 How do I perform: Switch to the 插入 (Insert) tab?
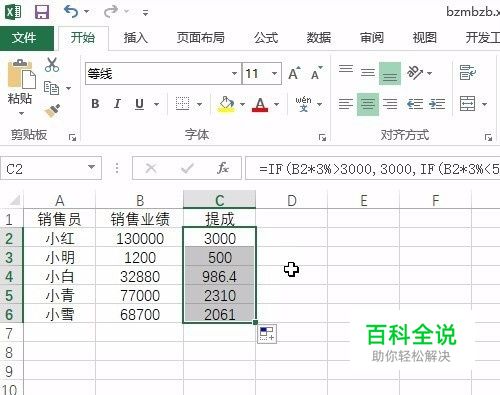(135, 38)
